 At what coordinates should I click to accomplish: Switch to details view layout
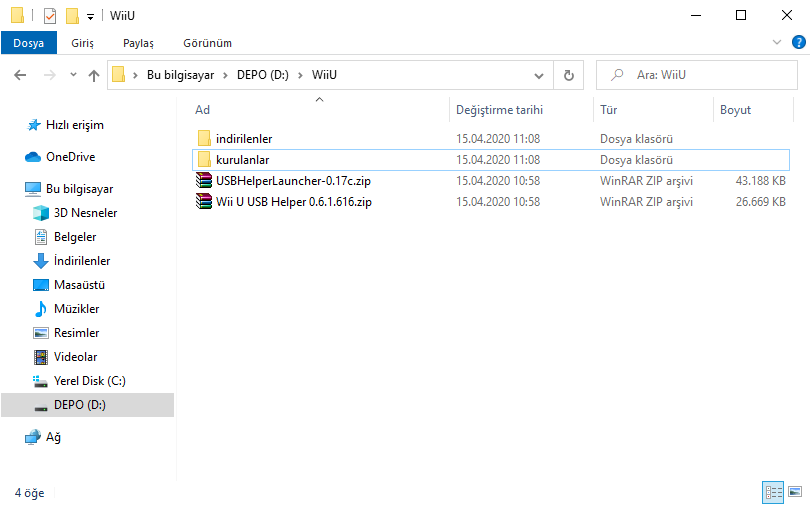click(x=773, y=492)
